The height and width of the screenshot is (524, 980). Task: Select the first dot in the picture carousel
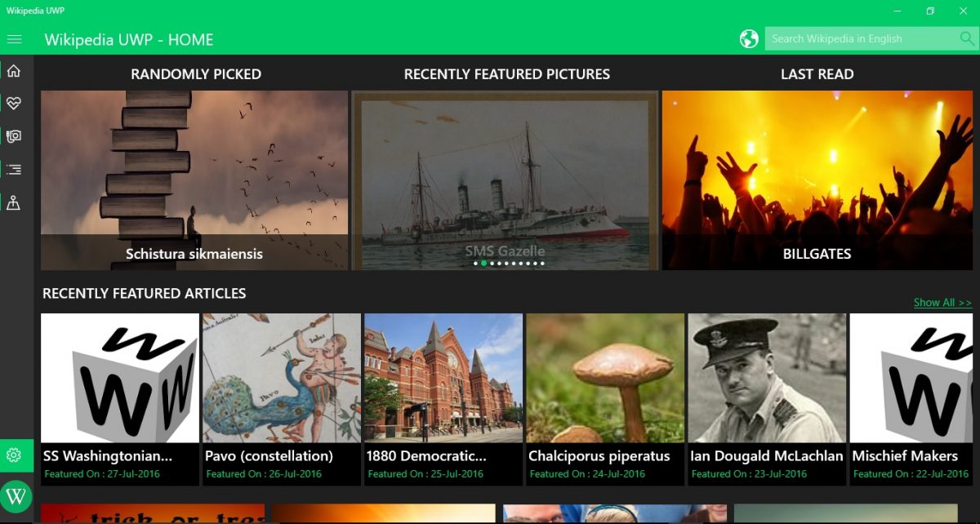click(x=474, y=263)
